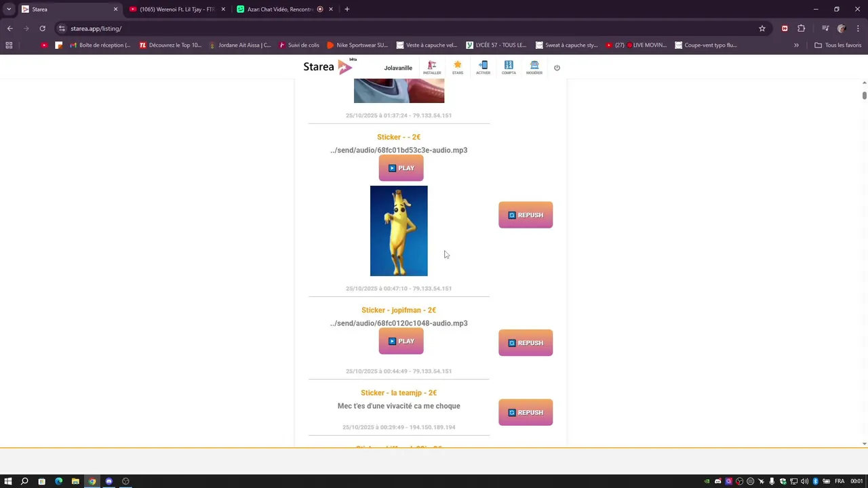868x488 pixels.
Task: Open the Coupe-vent typo bookmark
Action: [x=706, y=45]
